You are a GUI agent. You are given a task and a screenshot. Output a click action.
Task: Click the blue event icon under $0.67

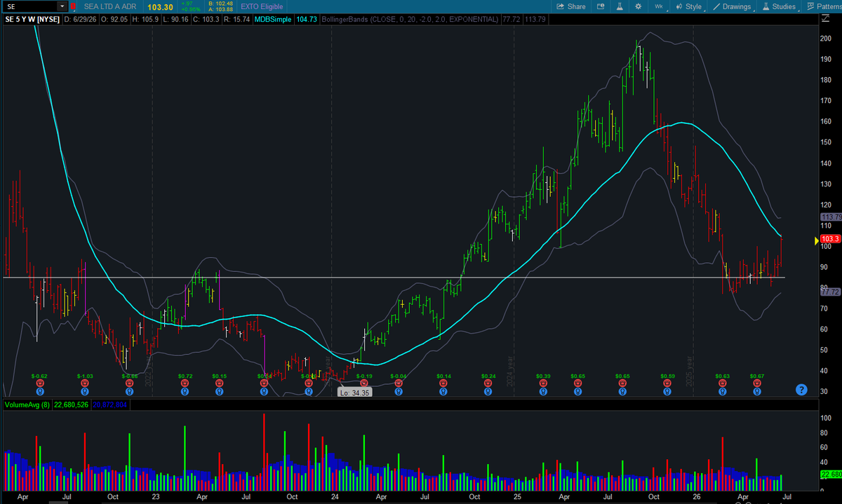757,392
